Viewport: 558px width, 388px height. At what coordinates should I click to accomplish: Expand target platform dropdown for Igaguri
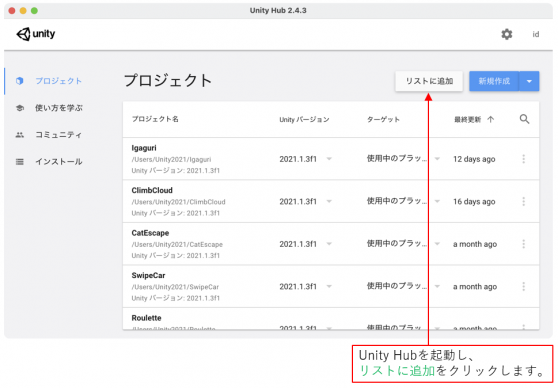click(x=437, y=159)
